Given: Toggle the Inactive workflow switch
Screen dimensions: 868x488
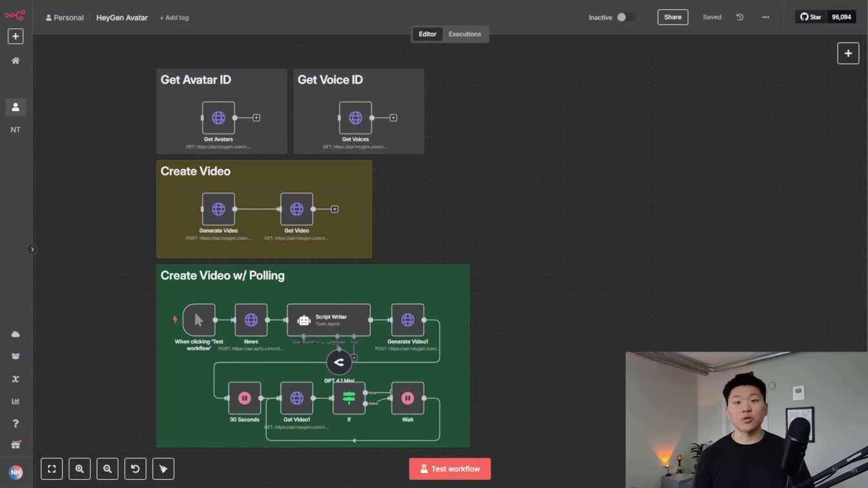Looking at the screenshot, I should [x=625, y=17].
